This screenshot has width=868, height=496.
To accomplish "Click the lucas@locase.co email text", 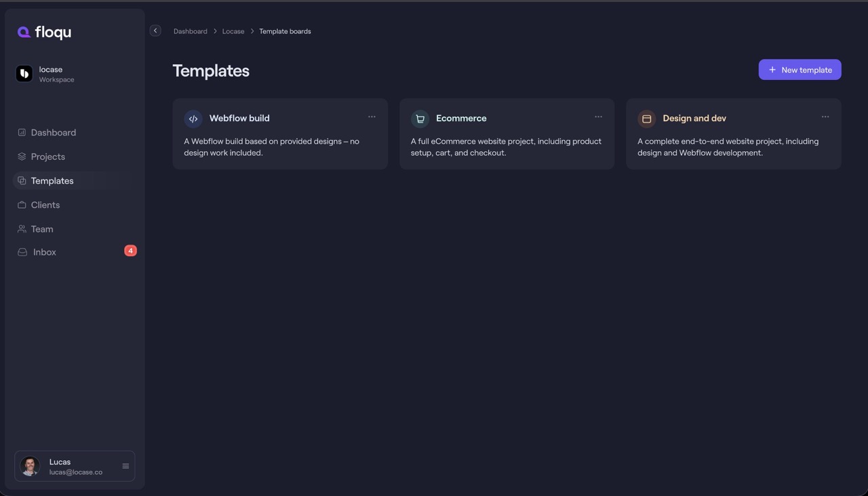I will (76, 472).
